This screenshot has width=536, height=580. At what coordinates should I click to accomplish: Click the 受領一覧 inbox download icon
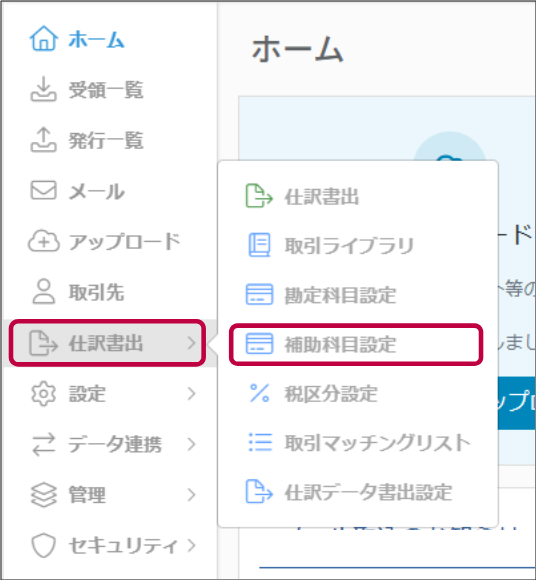pyautogui.click(x=44, y=89)
